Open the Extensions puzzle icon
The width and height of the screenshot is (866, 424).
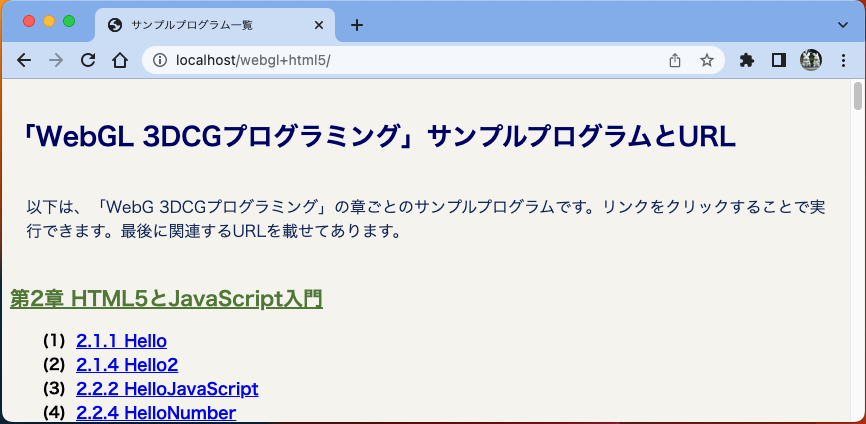point(746,60)
